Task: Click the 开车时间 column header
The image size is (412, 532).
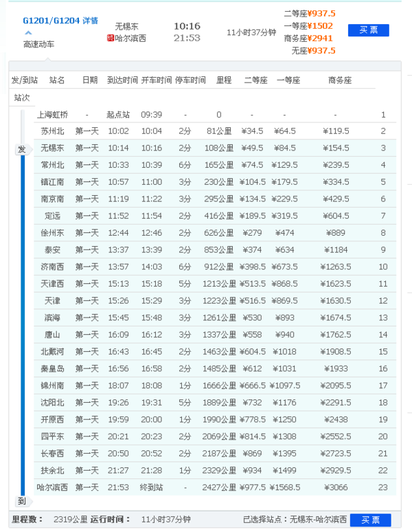Action: pos(157,80)
